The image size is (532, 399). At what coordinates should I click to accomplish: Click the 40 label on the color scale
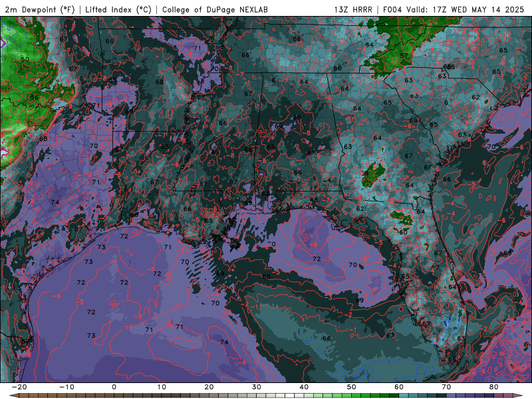(x=304, y=387)
